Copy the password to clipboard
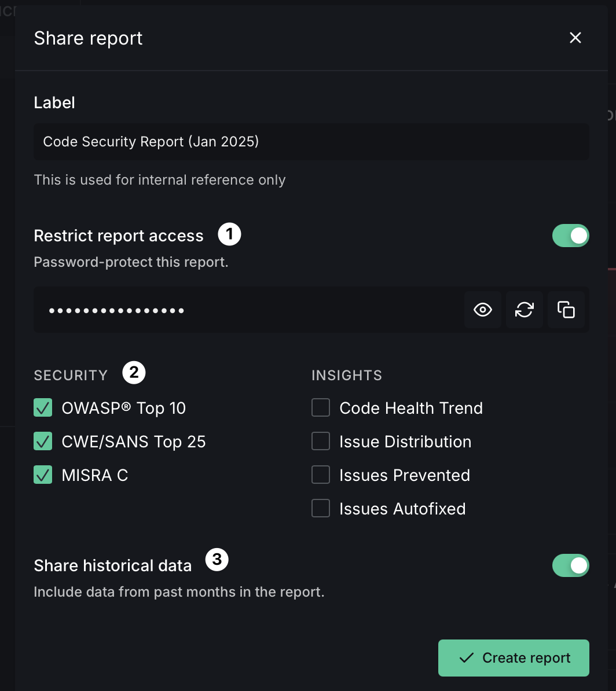616x691 pixels. pos(566,310)
